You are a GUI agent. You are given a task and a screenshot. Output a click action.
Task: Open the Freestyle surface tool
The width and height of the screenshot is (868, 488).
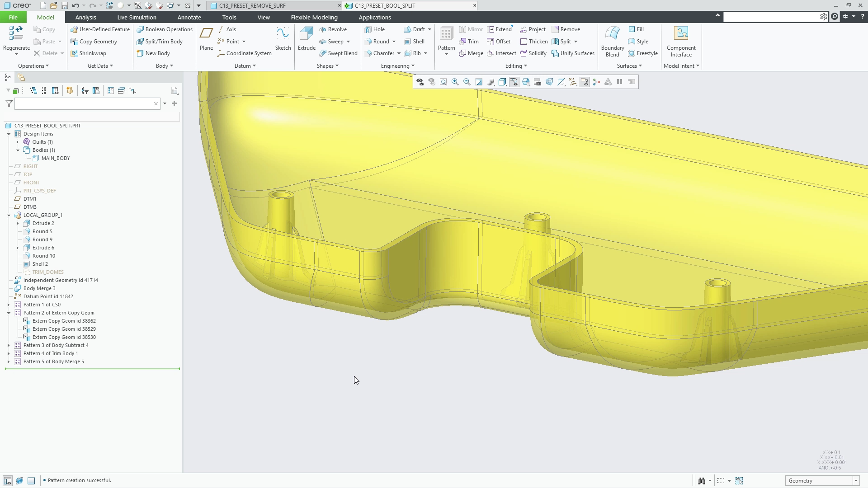pos(643,53)
